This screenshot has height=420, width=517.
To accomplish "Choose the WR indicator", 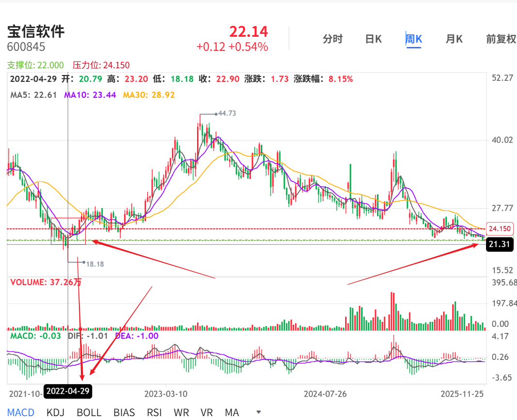I will click(x=181, y=412).
